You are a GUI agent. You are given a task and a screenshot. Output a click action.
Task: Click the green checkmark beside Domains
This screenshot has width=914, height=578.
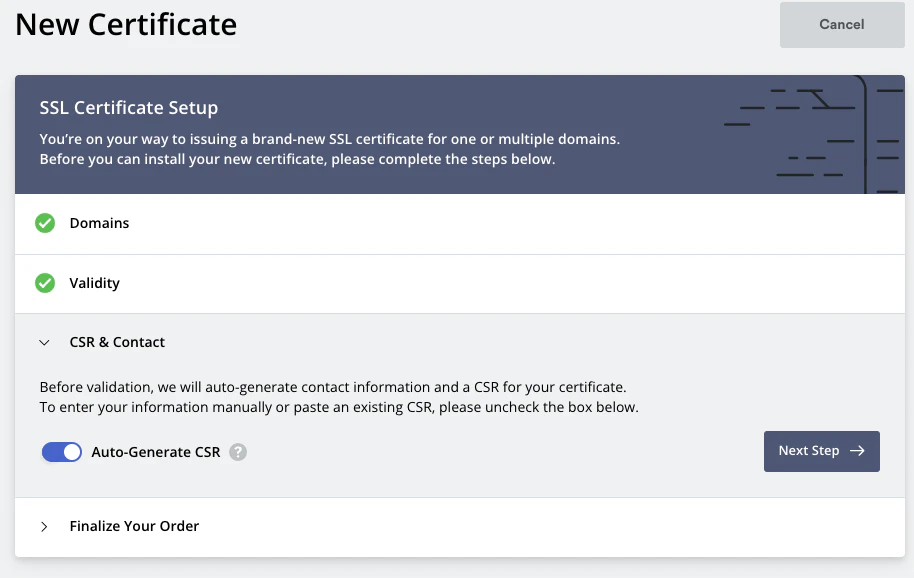pos(45,223)
